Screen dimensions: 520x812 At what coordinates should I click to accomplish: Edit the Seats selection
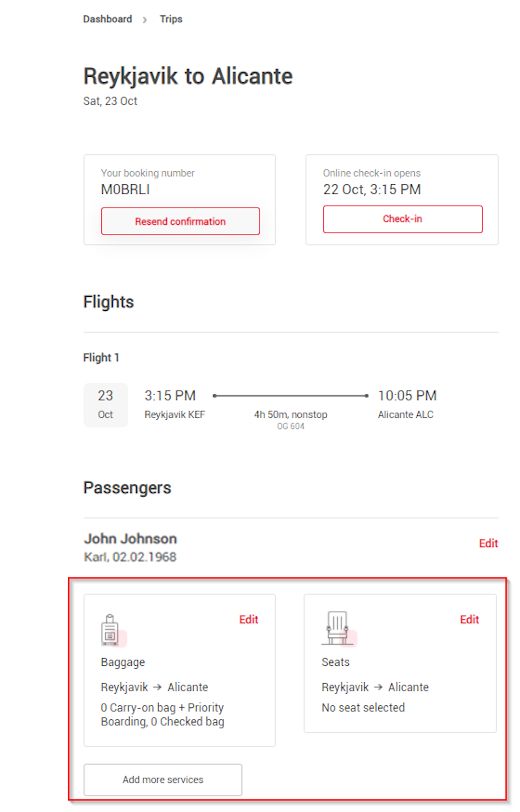[x=469, y=620]
